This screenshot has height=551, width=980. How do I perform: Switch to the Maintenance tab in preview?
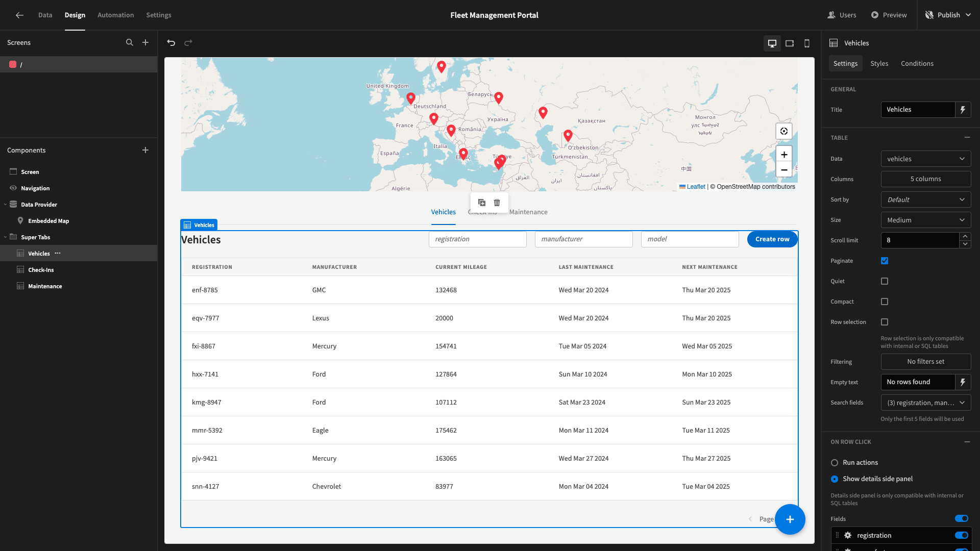point(528,212)
